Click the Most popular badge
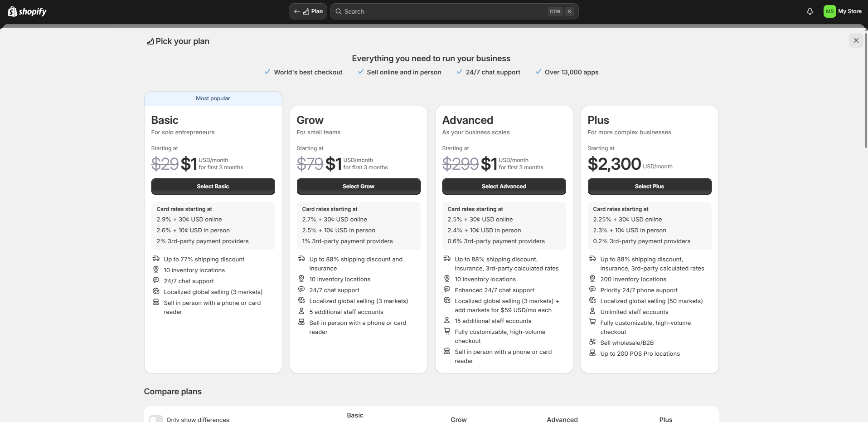868x422 pixels. pyautogui.click(x=213, y=98)
